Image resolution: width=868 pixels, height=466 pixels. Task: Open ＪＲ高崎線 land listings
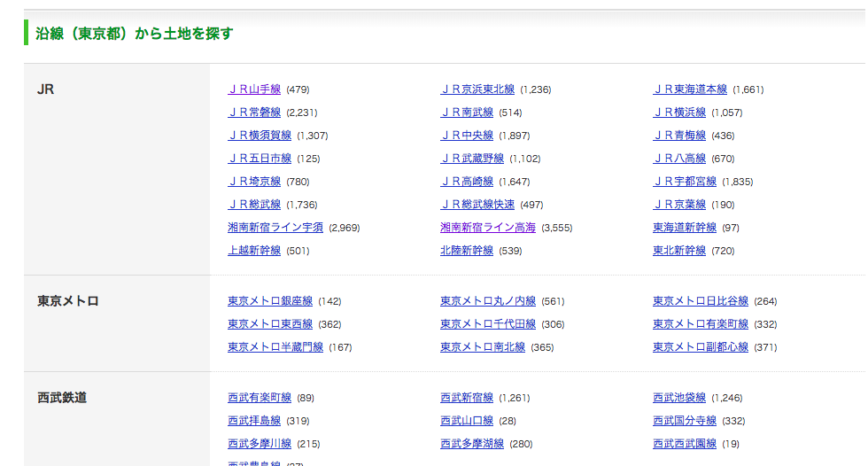click(x=467, y=182)
